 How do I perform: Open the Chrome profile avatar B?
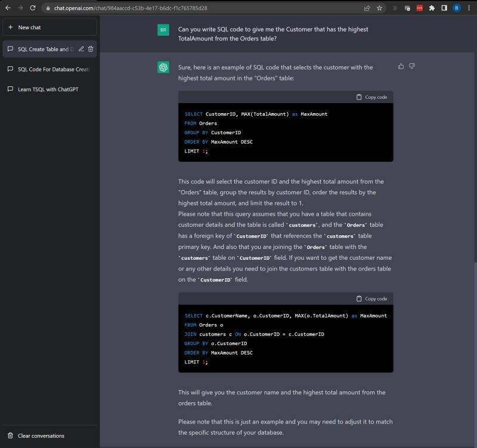[x=457, y=9]
